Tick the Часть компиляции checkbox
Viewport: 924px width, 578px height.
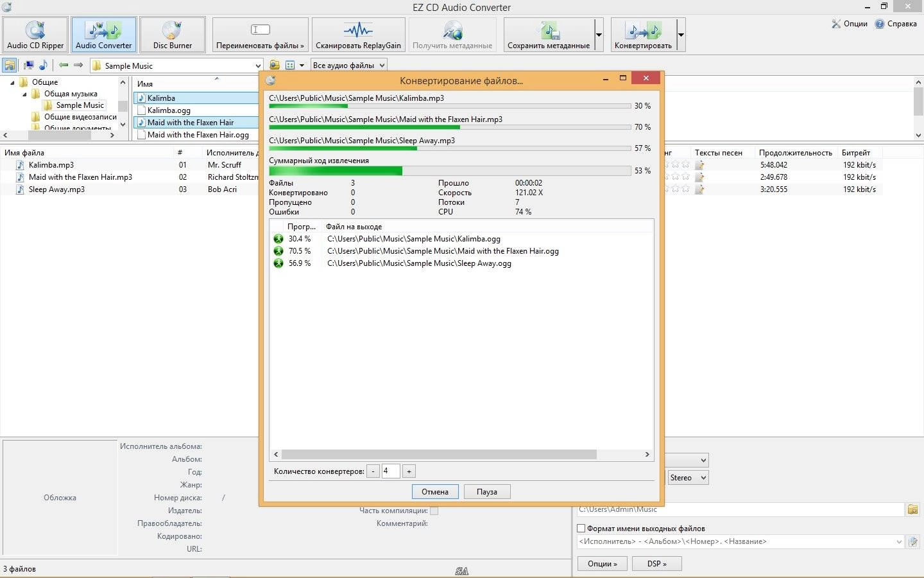click(434, 511)
